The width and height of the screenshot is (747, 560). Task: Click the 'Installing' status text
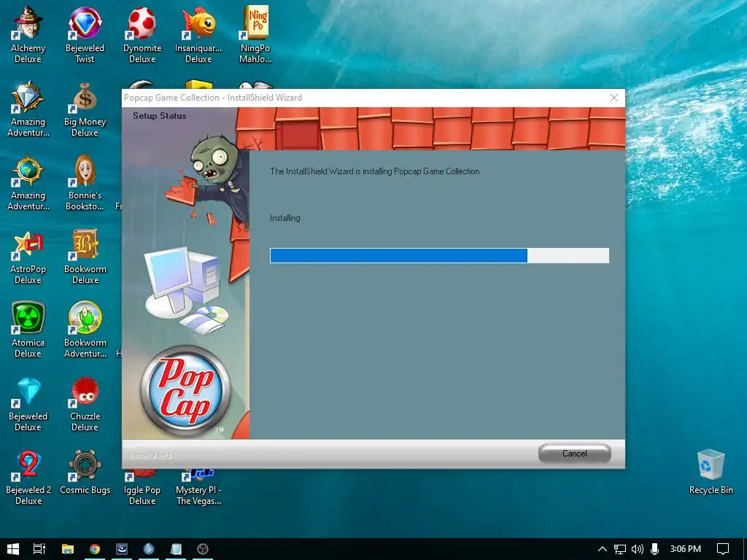pyautogui.click(x=285, y=218)
